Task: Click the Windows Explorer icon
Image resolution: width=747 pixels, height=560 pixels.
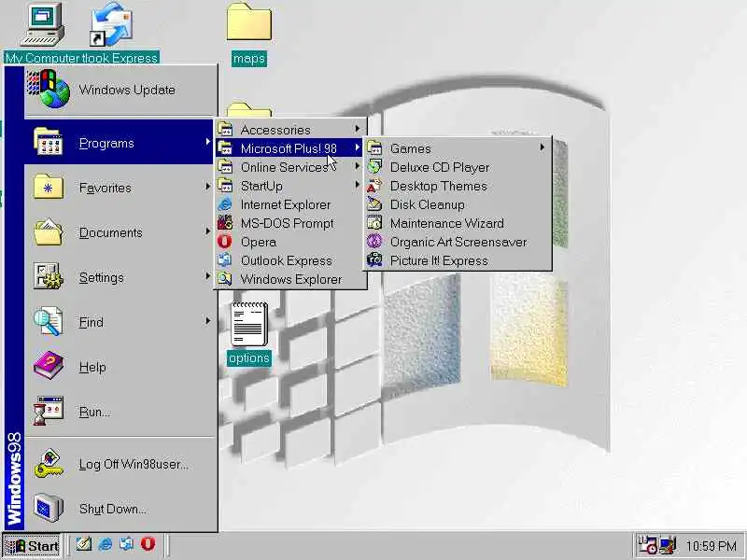Action: (x=225, y=278)
